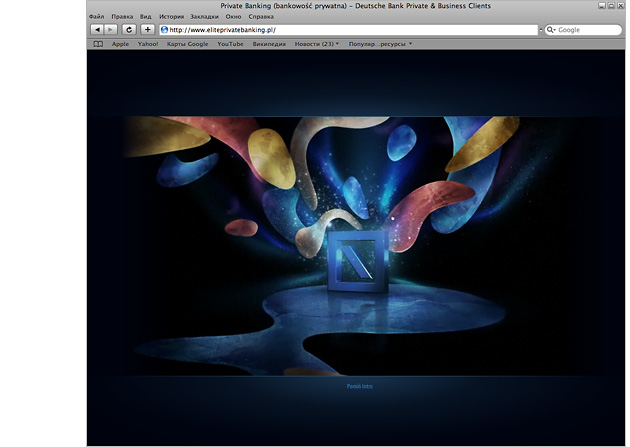
Task: Focus the URL address field
Action: (x=350, y=30)
